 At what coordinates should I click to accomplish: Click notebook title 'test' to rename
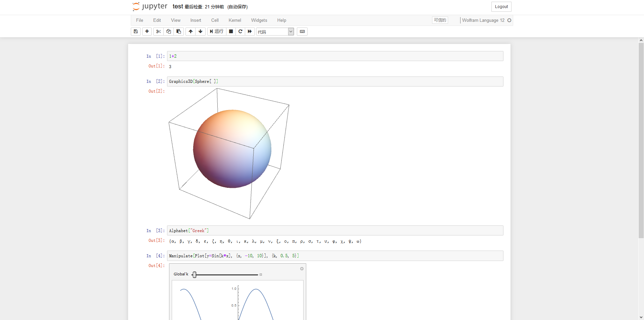click(x=178, y=6)
